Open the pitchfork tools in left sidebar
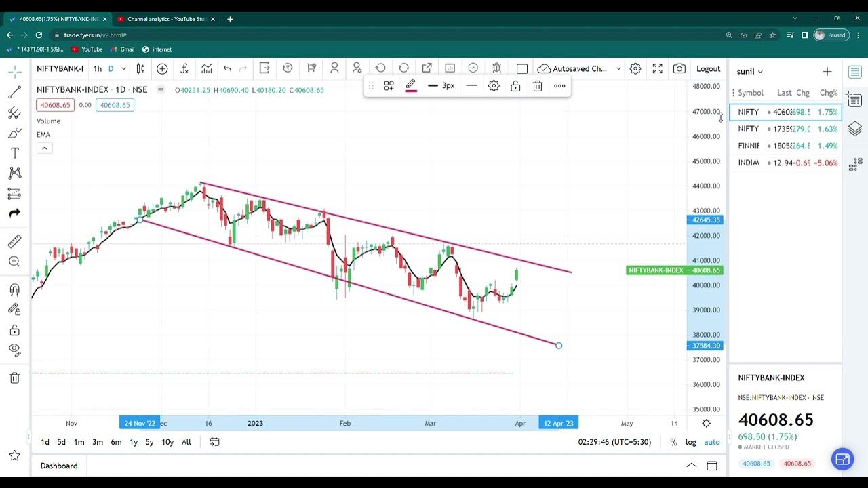Screen dimensions: 868x488 [x=14, y=113]
